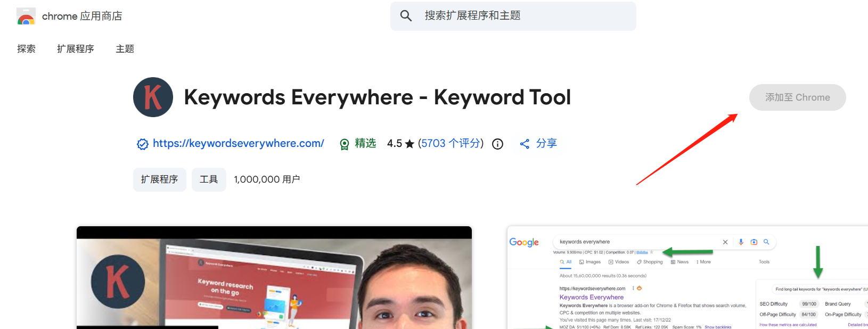The image size is (868, 329).
Task: Click the rating info circle icon
Action: [497, 144]
